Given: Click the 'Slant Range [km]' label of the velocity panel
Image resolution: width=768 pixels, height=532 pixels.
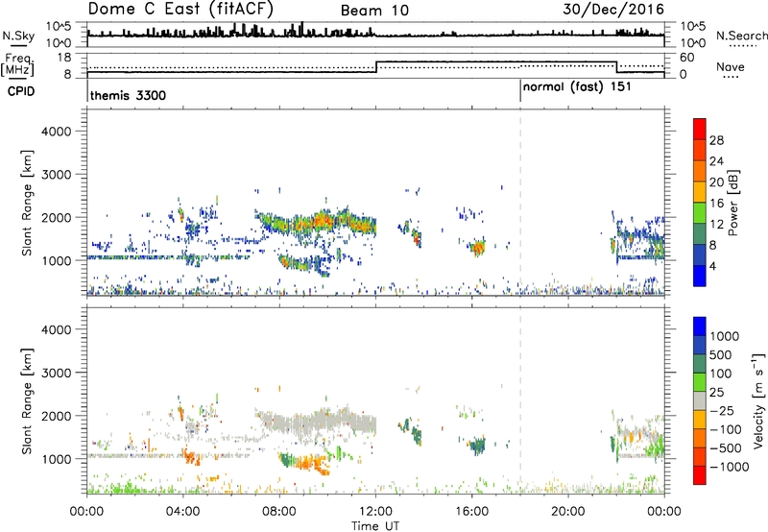Looking at the screenshot, I should click(x=27, y=401).
